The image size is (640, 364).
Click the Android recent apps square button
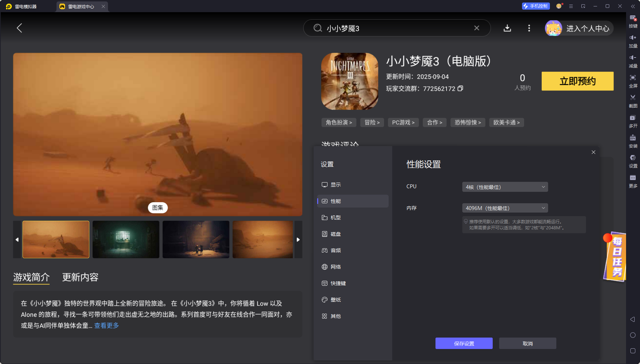pyautogui.click(x=632, y=351)
